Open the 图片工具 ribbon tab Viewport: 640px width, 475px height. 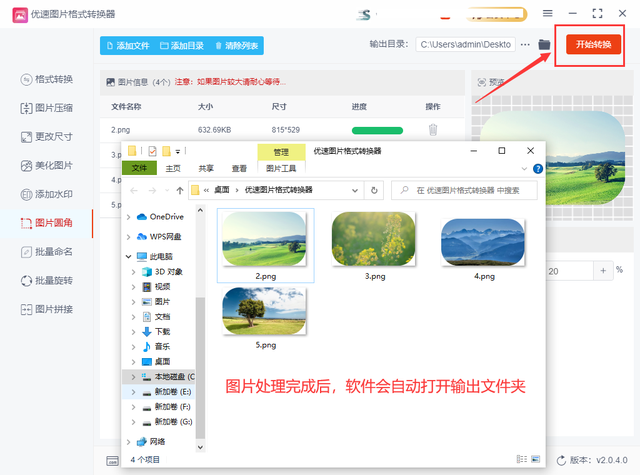pos(281,168)
